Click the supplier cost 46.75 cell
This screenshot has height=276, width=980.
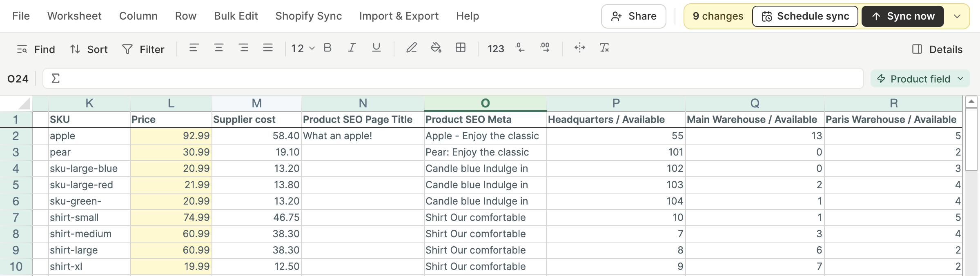tap(257, 218)
